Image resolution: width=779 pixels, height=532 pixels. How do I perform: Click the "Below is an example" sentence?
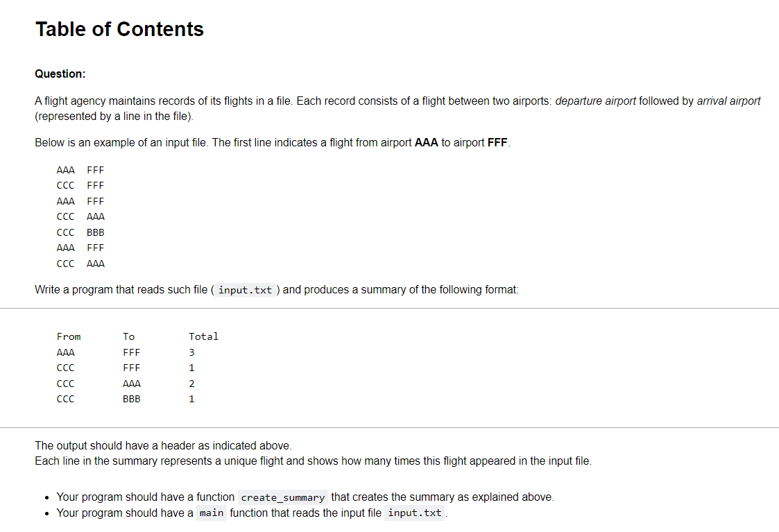coord(273,143)
